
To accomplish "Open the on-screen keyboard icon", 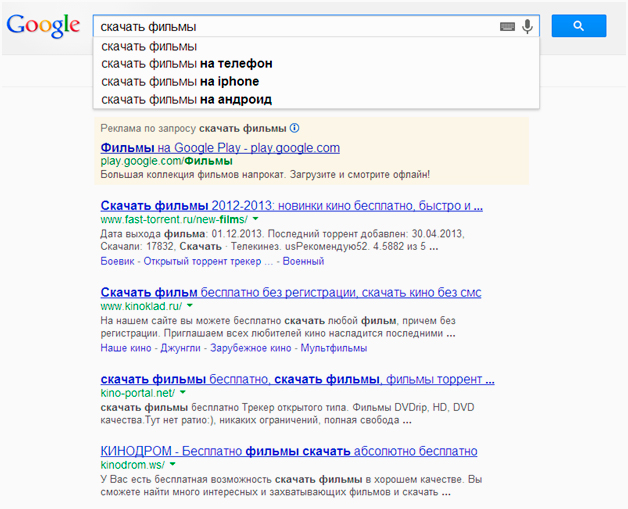I will (x=507, y=27).
